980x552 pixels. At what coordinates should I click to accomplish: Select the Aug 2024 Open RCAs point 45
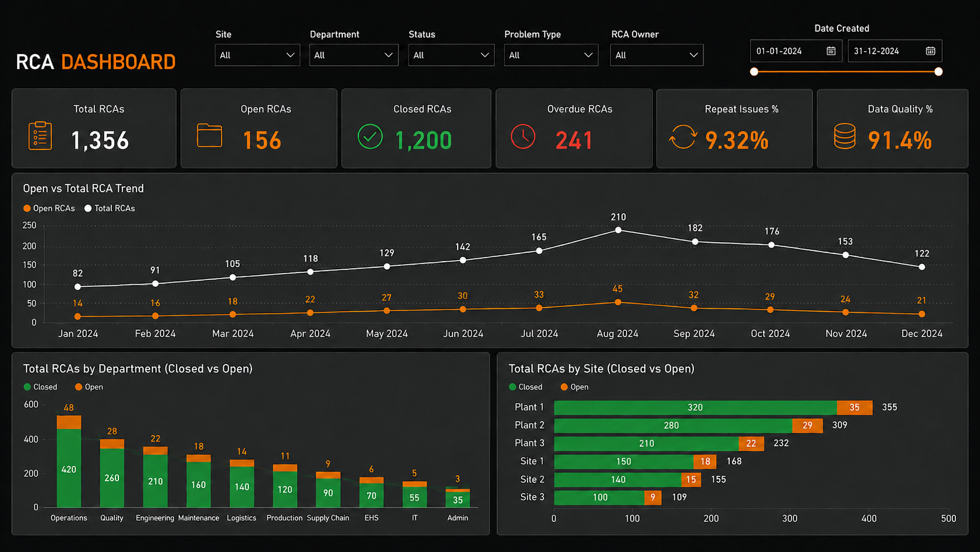(x=618, y=302)
